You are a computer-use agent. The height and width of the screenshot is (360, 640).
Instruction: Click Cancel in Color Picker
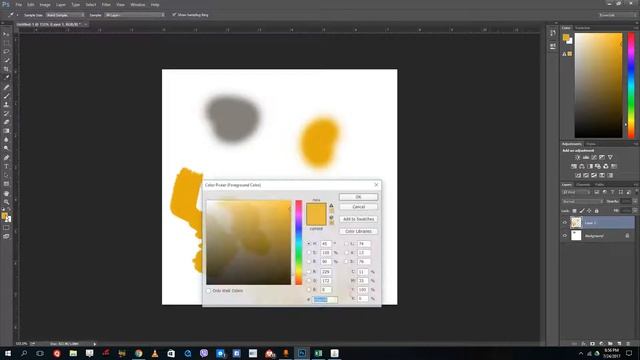click(x=358, y=207)
